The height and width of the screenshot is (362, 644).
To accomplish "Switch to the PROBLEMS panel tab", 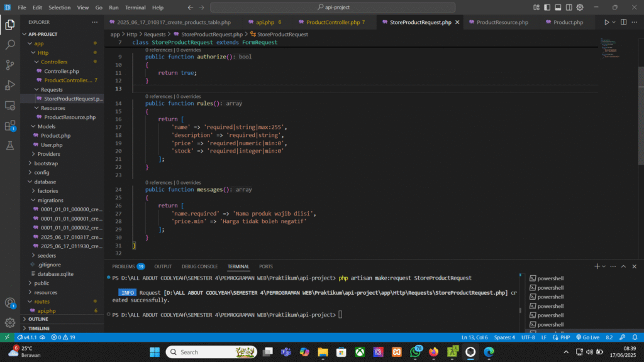I will click(123, 266).
